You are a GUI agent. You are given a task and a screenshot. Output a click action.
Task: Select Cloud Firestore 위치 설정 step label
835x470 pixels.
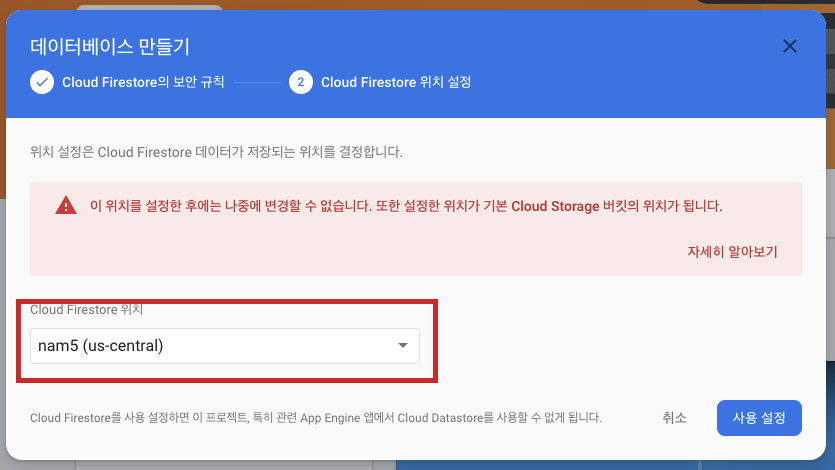(x=396, y=83)
